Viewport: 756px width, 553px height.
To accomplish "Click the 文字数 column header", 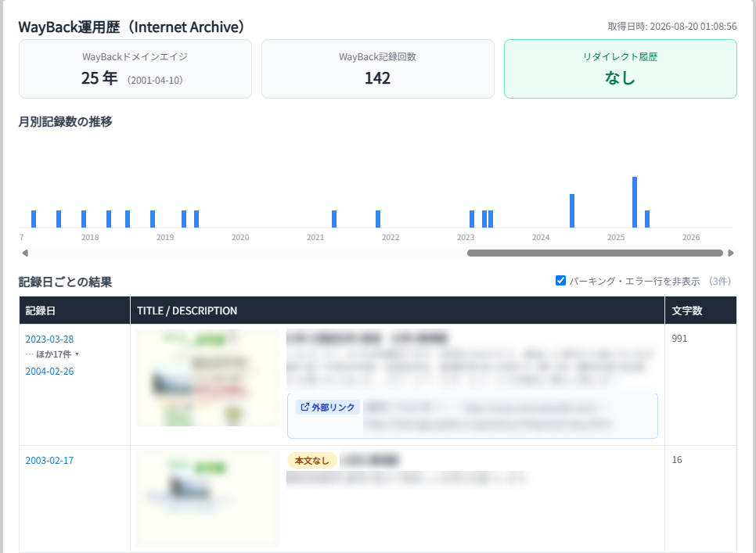I will point(700,311).
